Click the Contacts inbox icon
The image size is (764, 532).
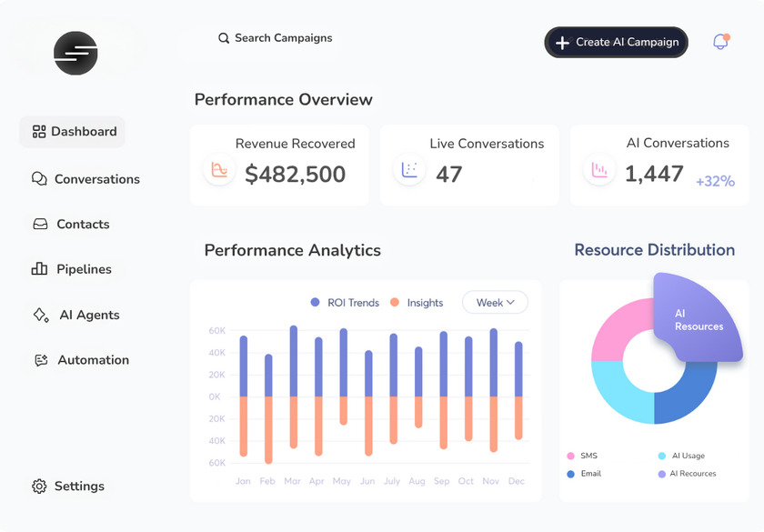pos(40,224)
